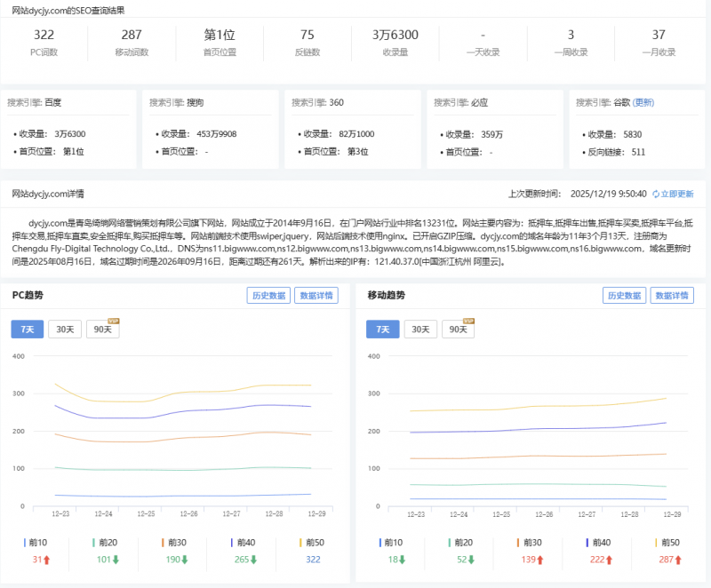The image size is (711, 588).
Task: Click the 前20 green color marker in mobile legend
Action: coord(449,542)
